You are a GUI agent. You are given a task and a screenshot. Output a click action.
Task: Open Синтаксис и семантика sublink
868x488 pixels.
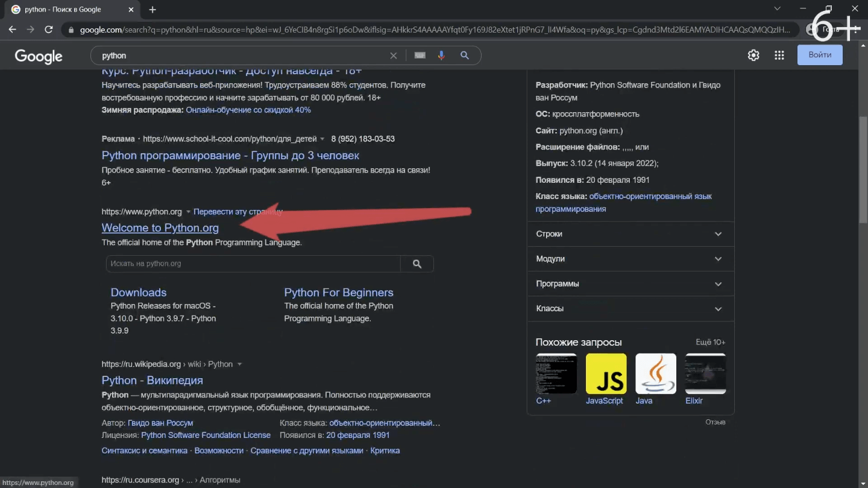pos(145,451)
